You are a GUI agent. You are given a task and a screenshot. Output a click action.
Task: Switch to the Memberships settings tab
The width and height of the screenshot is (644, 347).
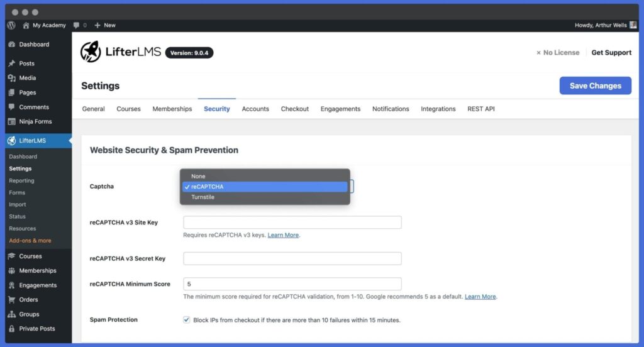pos(172,109)
